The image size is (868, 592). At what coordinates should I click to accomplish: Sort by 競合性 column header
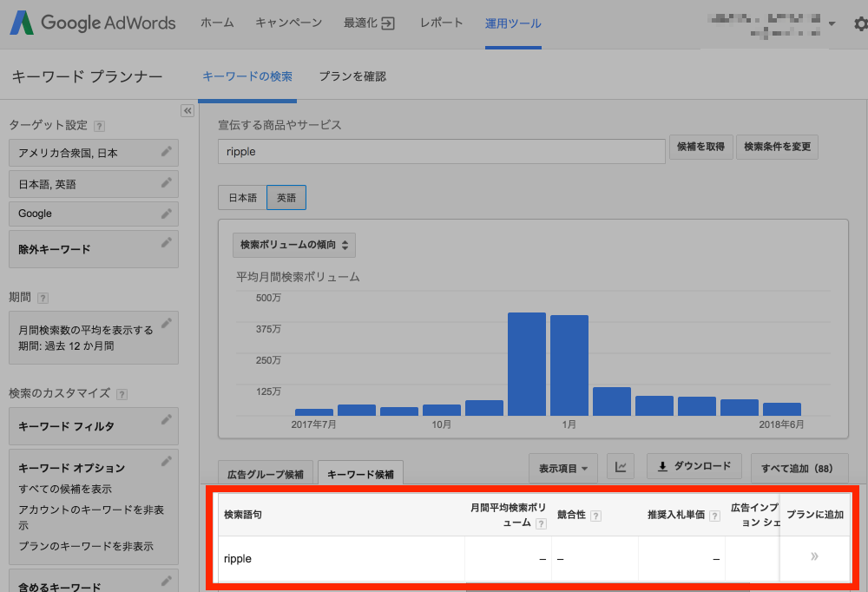[571, 515]
